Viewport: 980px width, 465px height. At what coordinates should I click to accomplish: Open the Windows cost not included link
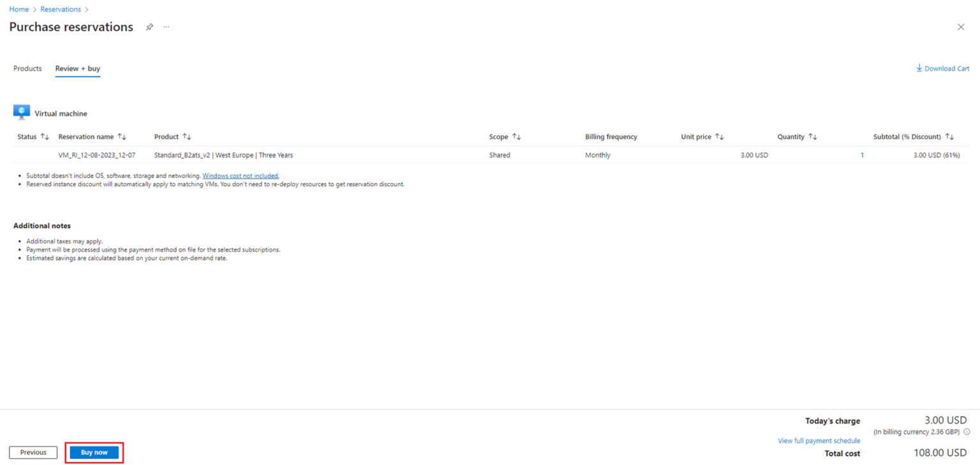pyautogui.click(x=241, y=175)
